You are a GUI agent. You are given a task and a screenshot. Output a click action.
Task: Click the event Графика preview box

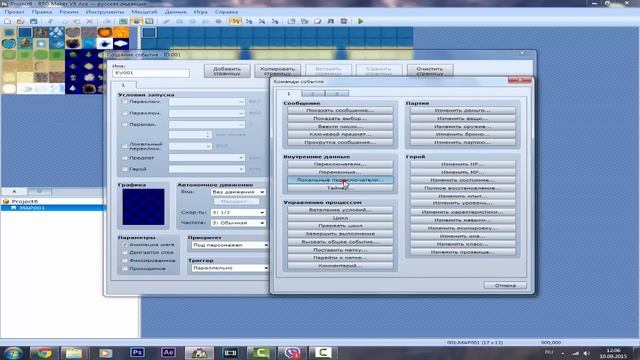(x=143, y=207)
